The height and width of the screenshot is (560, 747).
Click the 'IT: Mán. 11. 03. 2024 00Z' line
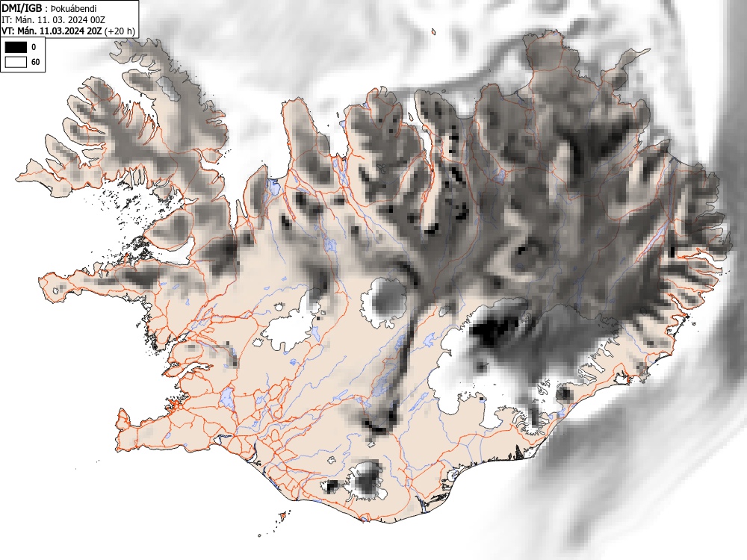pos(53,20)
